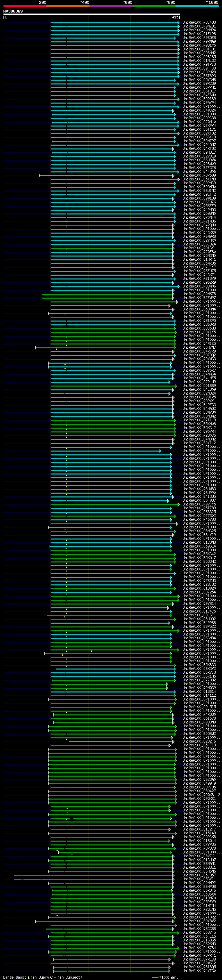Open hit UniRef100_Q59GE4
Viewport: 222px width, 980px height.
pyautogui.click(x=199, y=546)
